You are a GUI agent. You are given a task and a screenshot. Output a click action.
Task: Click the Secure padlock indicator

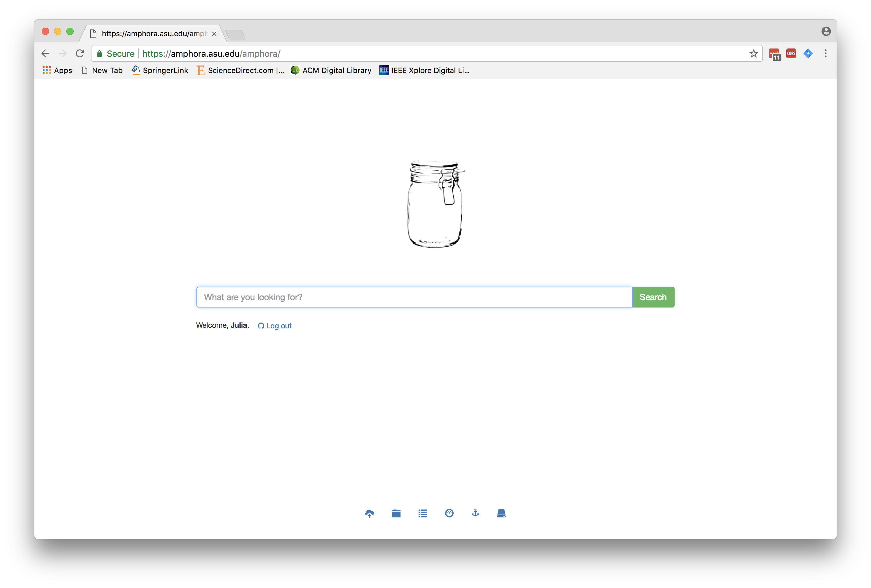point(115,54)
